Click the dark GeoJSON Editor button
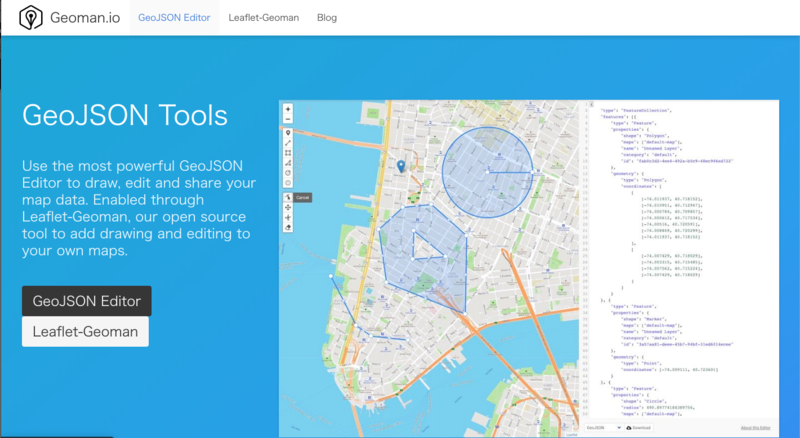The width and height of the screenshot is (800, 438). pyautogui.click(x=87, y=301)
